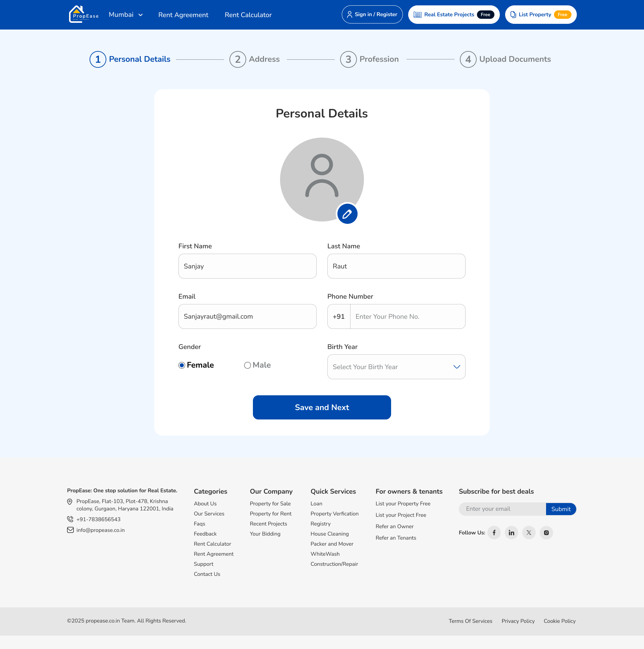
Task: Open the Recent Projects link
Action: click(268, 524)
